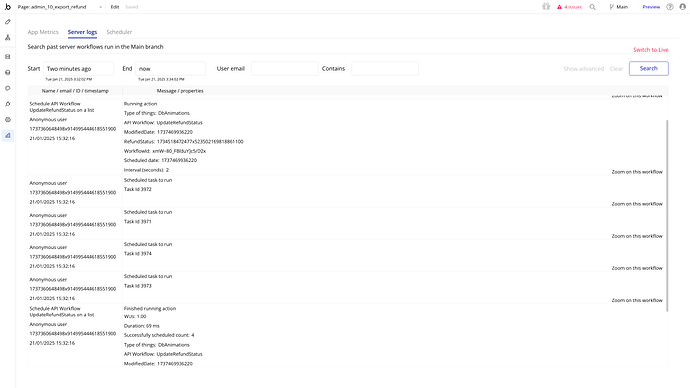
Task: Open the 4 issues warning indicator
Action: coord(569,7)
